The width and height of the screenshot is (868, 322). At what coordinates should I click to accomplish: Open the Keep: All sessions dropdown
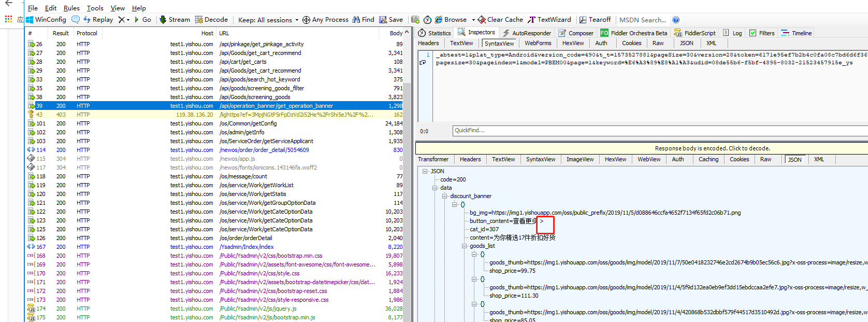[268, 20]
